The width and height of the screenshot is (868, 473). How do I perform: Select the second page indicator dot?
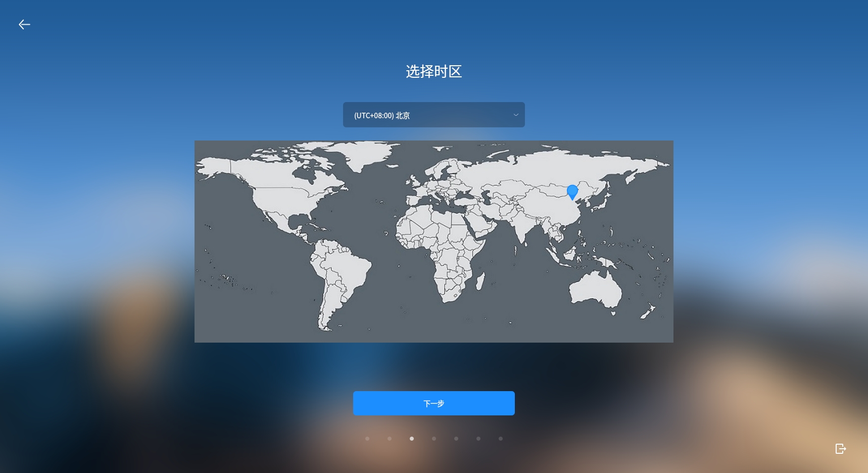pyautogui.click(x=390, y=439)
